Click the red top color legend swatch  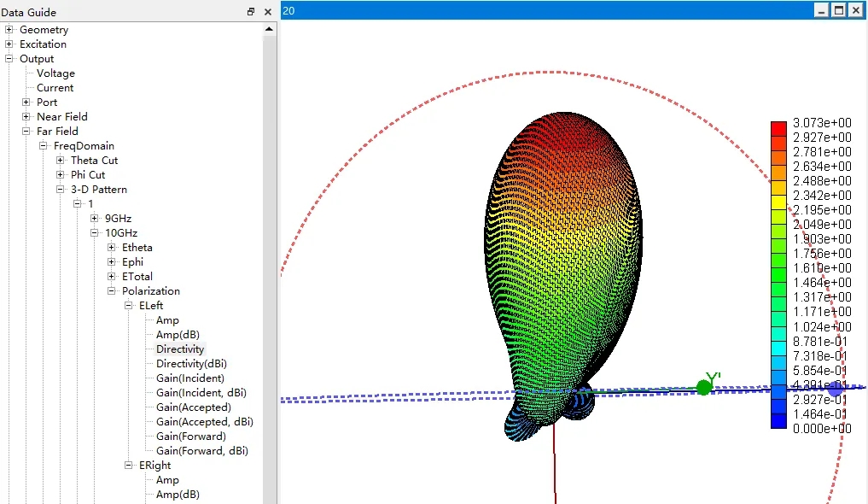click(x=778, y=128)
